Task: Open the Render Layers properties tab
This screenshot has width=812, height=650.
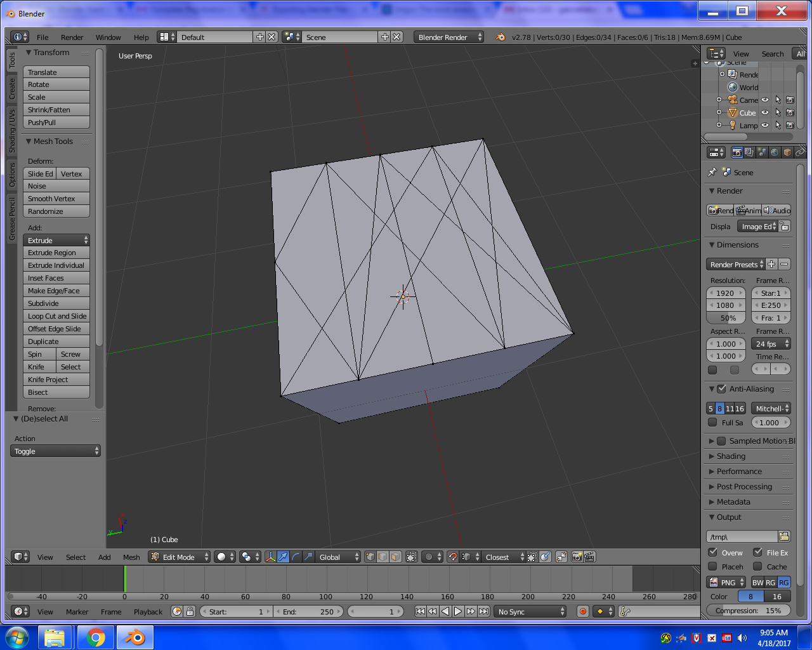Action: (749, 152)
